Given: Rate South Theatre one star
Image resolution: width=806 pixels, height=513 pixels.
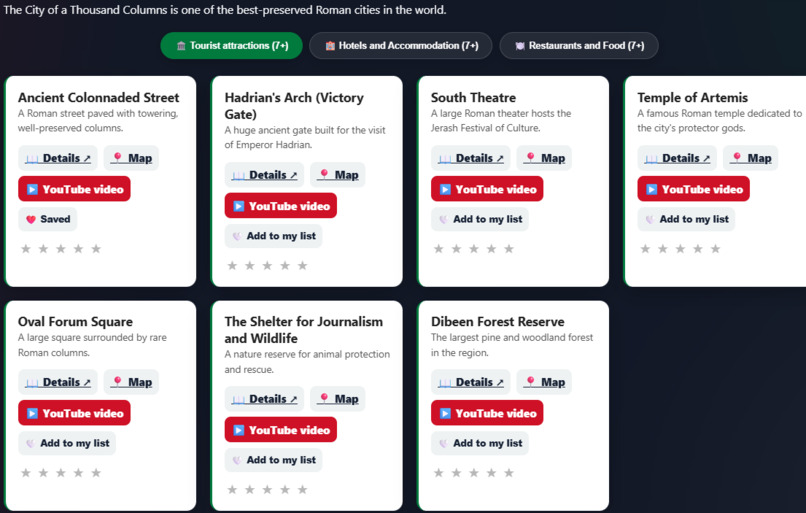Looking at the screenshot, I should point(438,249).
